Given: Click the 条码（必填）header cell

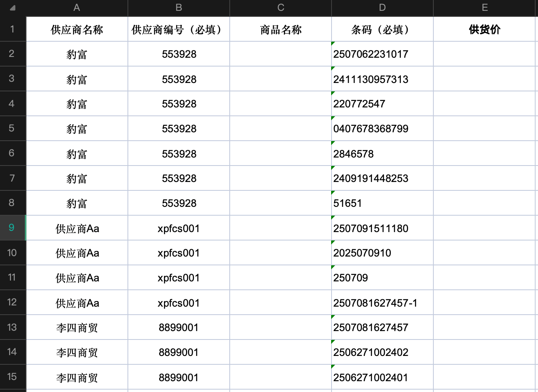Looking at the screenshot, I should [x=382, y=29].
